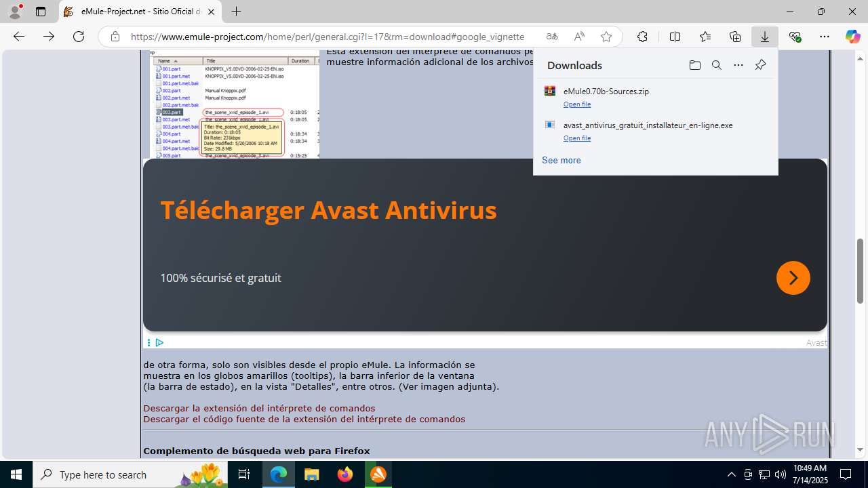Click the page vertical scrollbar thumb
868x488 pixels.
click(x=860, y=270)
